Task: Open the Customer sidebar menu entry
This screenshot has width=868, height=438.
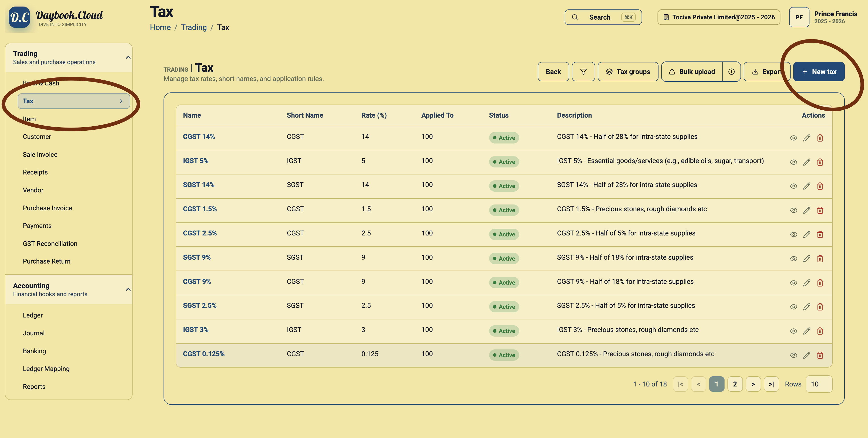Action: click(x=37, y=136)
